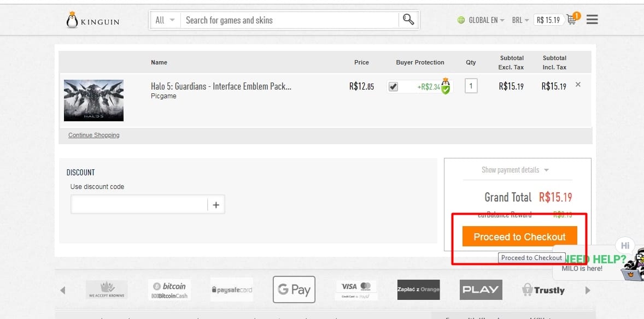Click the Qty field showing 1
Image resolution: width=644 pixels, height=319 pixels.
(471, 86)
